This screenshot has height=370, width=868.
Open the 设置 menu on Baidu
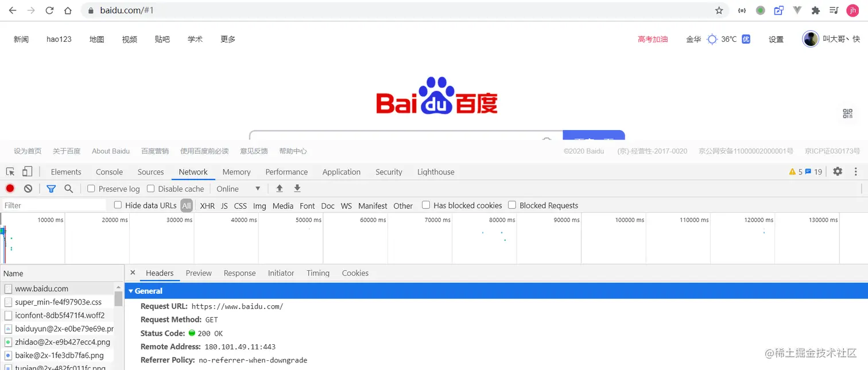776,39
